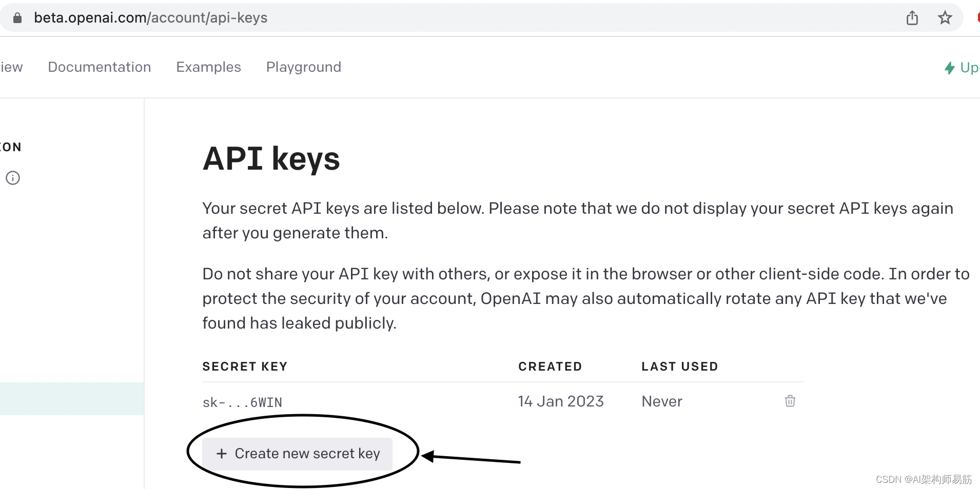Select the sk-...6WIN secret key text
Screen dimensions: 980x489
[x=242, y=402]
